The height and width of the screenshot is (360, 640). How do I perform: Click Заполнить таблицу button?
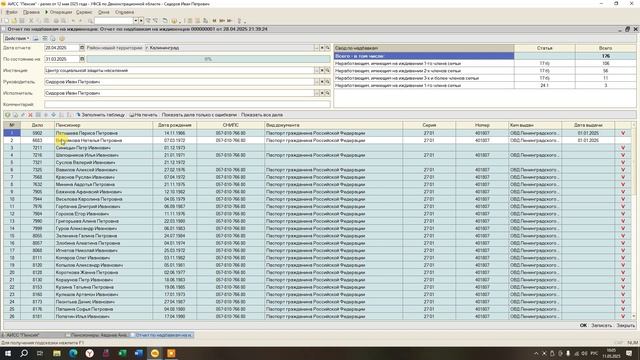(100, 115)
